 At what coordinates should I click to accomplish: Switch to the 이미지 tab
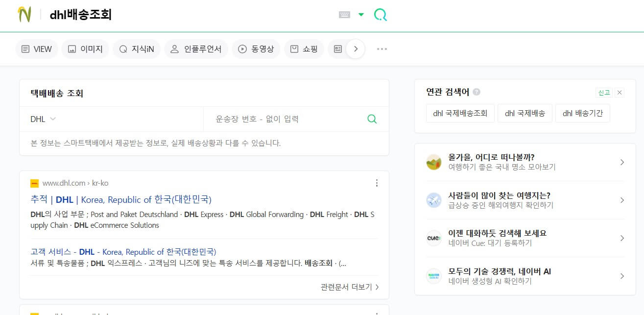85,49
